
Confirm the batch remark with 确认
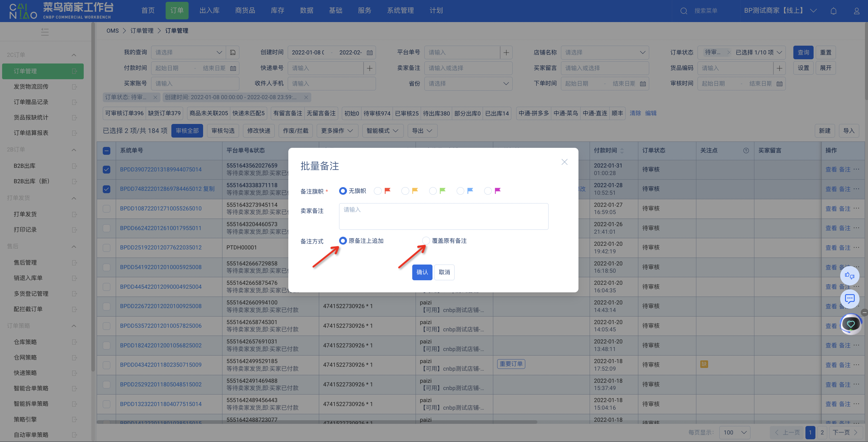(x=422, y=272)
